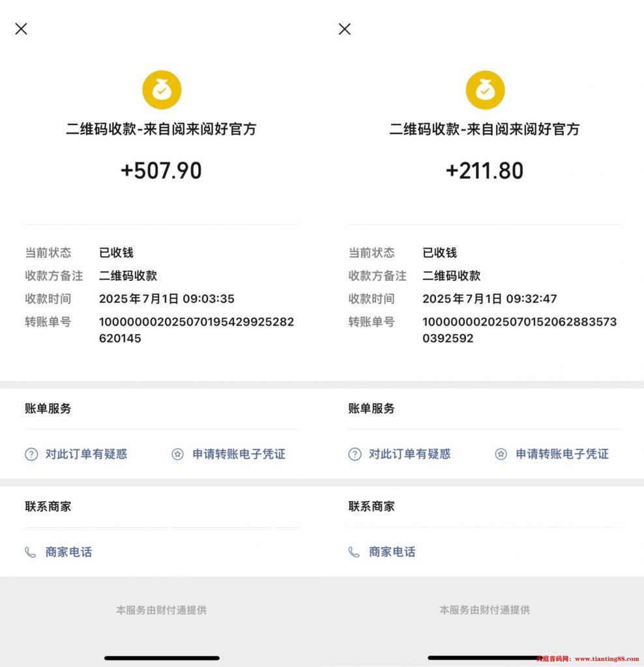The image size is (644, 667).
Task: Click star badge icon in right receipt
Action: pos(501,454)
